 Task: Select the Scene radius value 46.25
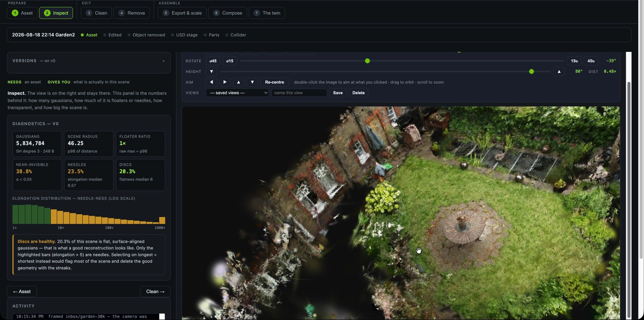coord(76,143)
